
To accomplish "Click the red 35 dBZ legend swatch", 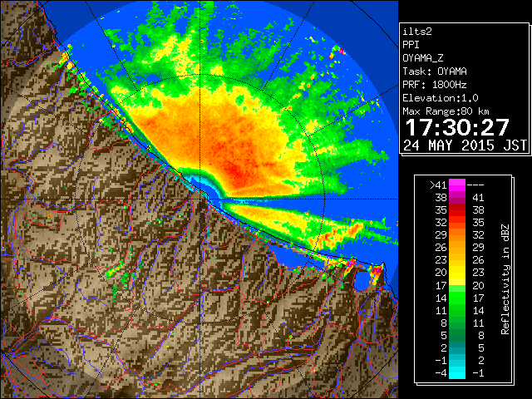I will click(x=457, y=210).
